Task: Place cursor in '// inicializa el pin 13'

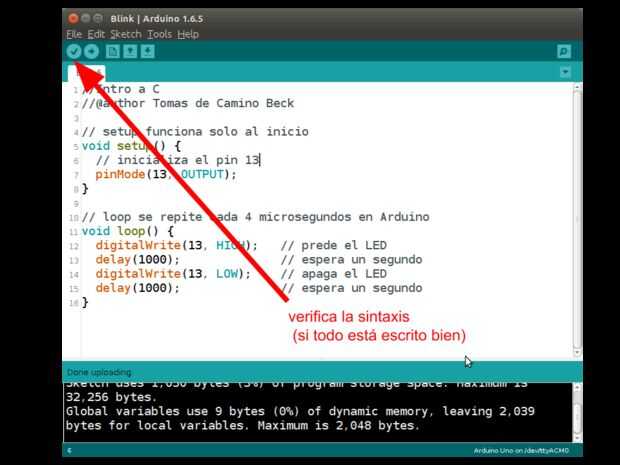Action: tap(177, 160)
